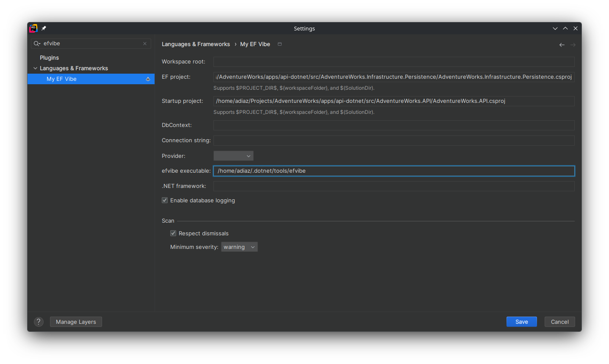Click the search magnifier icon
The width and height of the screenshot is (609, 364).
click(x=37, y=44)
